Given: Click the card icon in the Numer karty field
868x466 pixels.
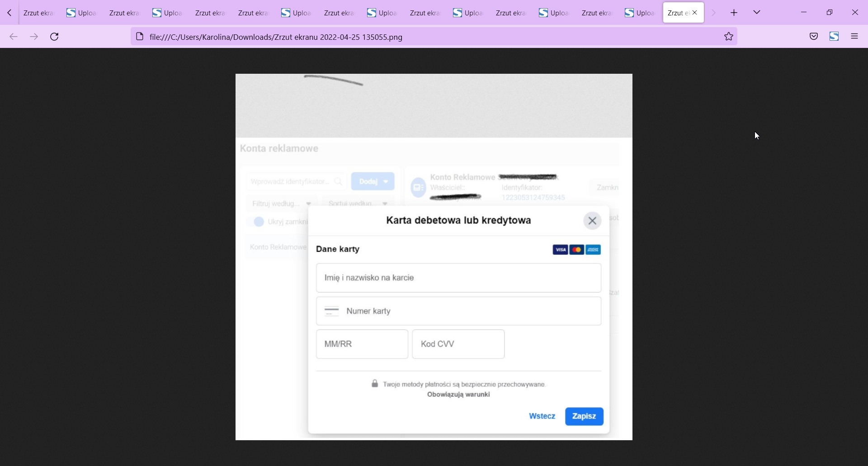Looking at the screenshot, I should (x=332, y=311).
